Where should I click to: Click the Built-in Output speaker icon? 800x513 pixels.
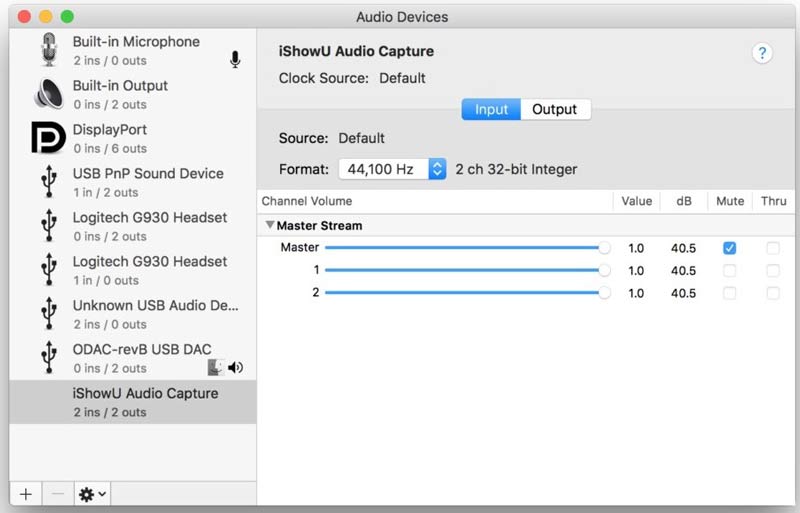pos(48,94)
